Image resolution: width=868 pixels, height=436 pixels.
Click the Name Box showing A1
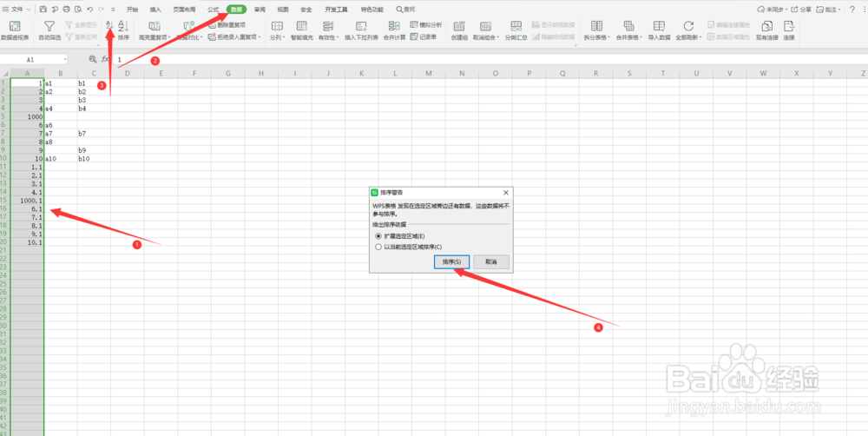pyautogui.click(x=30, y=59)
